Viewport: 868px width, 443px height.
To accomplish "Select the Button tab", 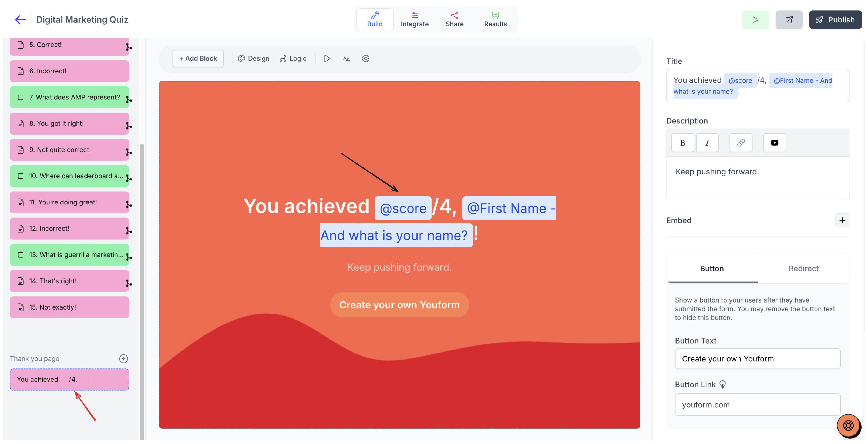I will (x=711, y=269).
